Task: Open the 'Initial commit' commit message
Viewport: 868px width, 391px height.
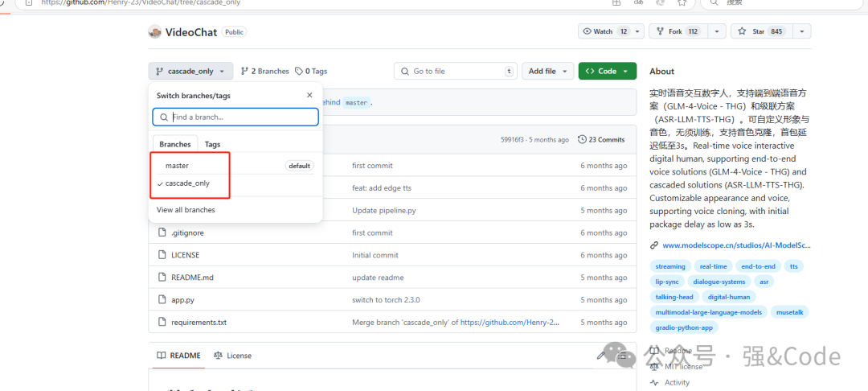Action: pos(375,255)
